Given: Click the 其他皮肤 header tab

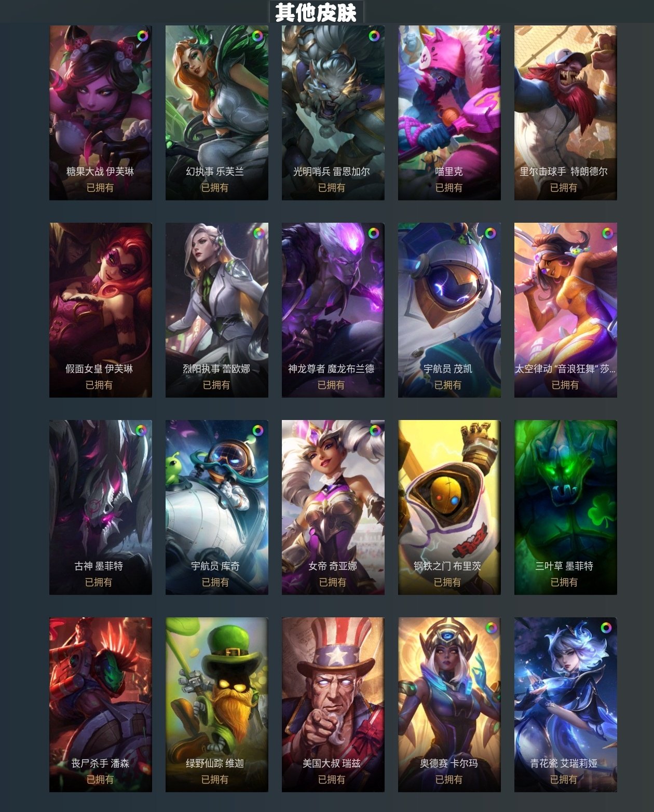Looking at the screenshot, I should pyautogui.click(x=316, y=12).
